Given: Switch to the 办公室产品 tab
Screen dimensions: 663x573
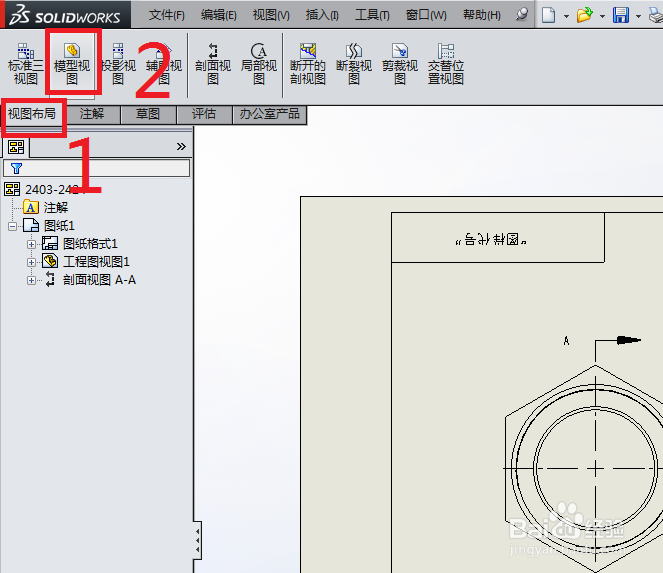Looking at the screenshot, I should click(269, 114).
